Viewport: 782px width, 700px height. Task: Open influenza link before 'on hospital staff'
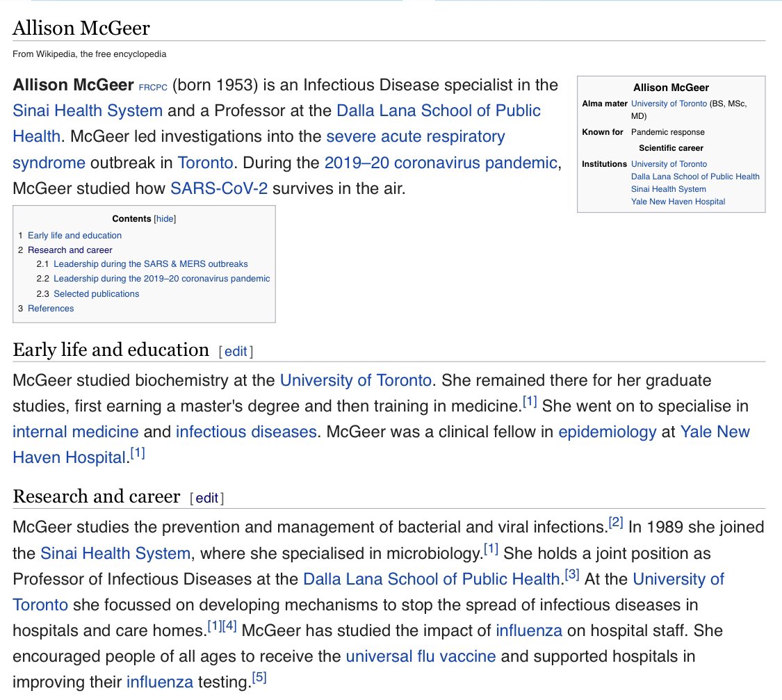529,630
